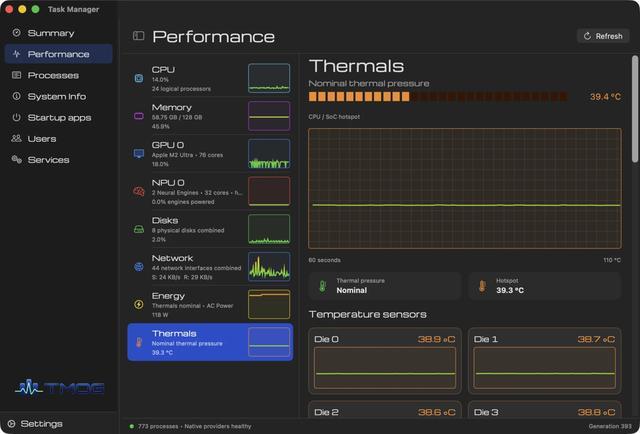Click the purple Memory icon
The width and height of the screenshot is (640, 434).
coord(139,116)
